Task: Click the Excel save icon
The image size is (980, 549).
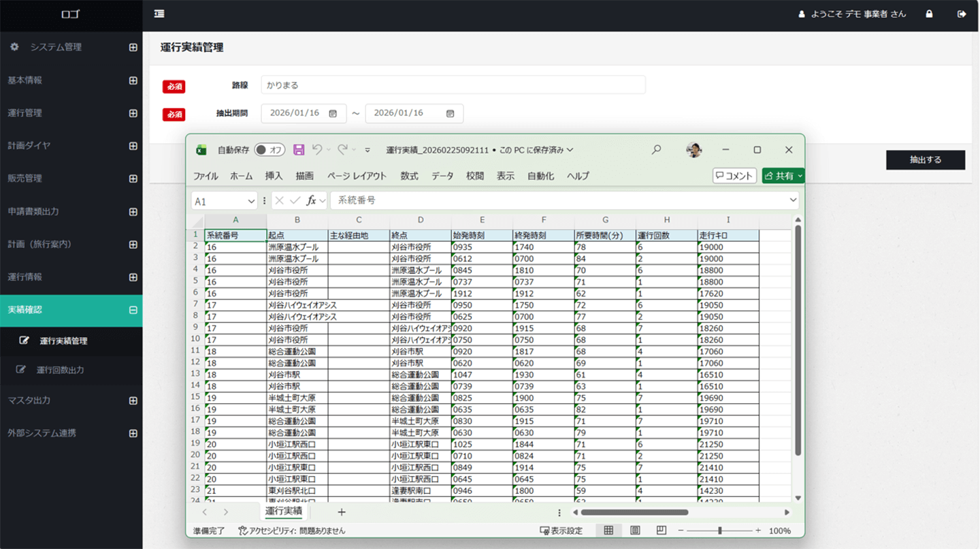Action: click(x=299, y=150)
